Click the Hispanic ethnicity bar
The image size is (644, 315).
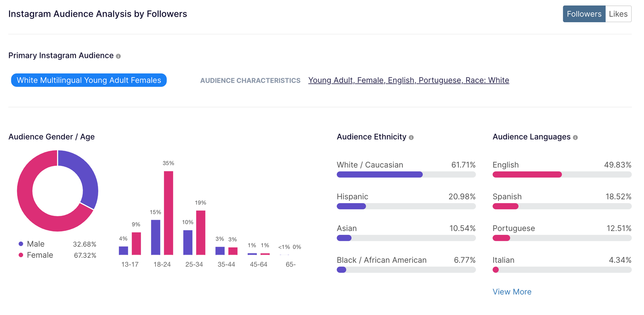click(406, 206)
